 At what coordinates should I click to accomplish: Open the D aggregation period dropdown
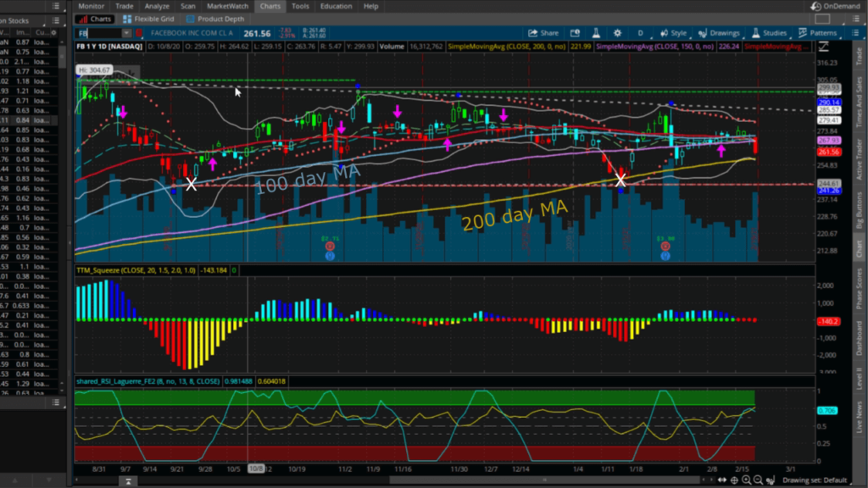pos(641,33)
